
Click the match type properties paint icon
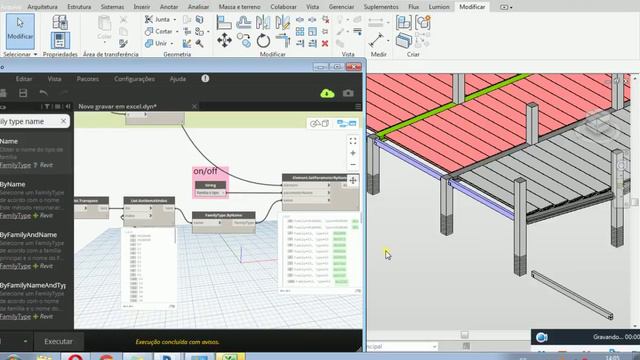click(x=123, y=43)
